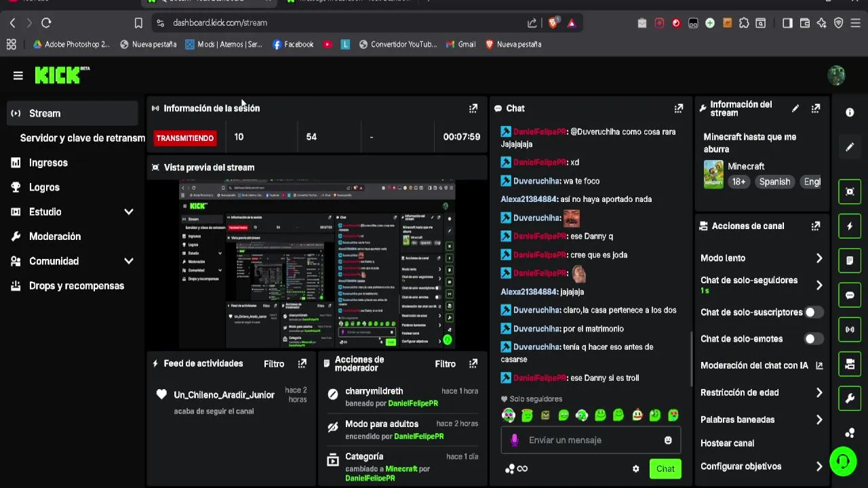Open the Filtro dropdown in Feed de actividades
This screenshot has width=868, height=488.
pyautogui.click(x=274, y=364)
